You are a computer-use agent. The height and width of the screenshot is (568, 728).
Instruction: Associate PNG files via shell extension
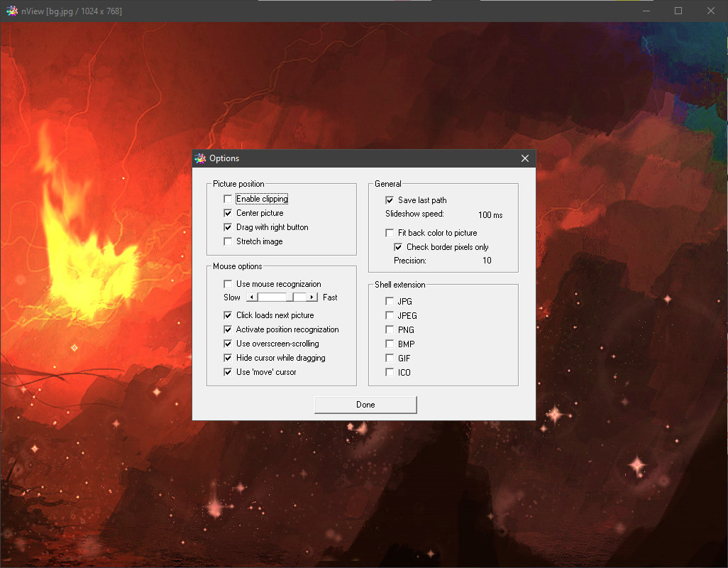390,329
